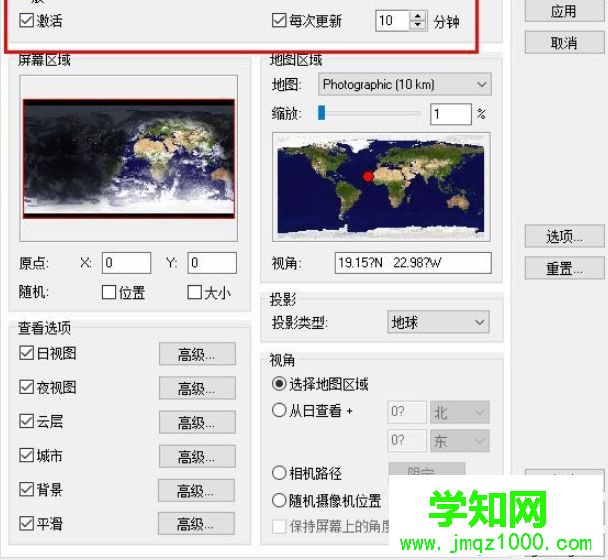Open 高级... settings for 平滑
Screen dimensions: 608x560
[x=196, y=524]
